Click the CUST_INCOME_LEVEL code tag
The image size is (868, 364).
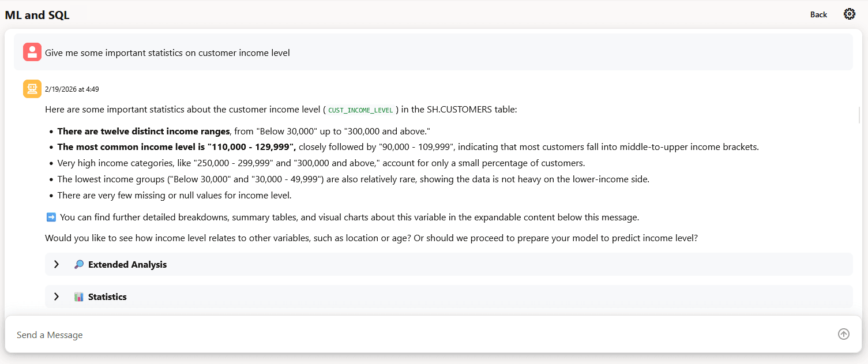tap(360, 110)
